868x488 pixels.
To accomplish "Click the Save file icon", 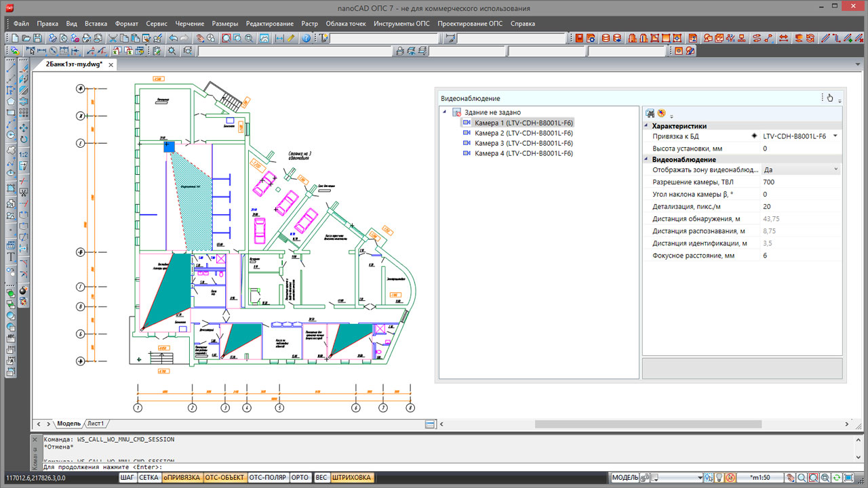I will pyautogui.click(x=37, y=39).
